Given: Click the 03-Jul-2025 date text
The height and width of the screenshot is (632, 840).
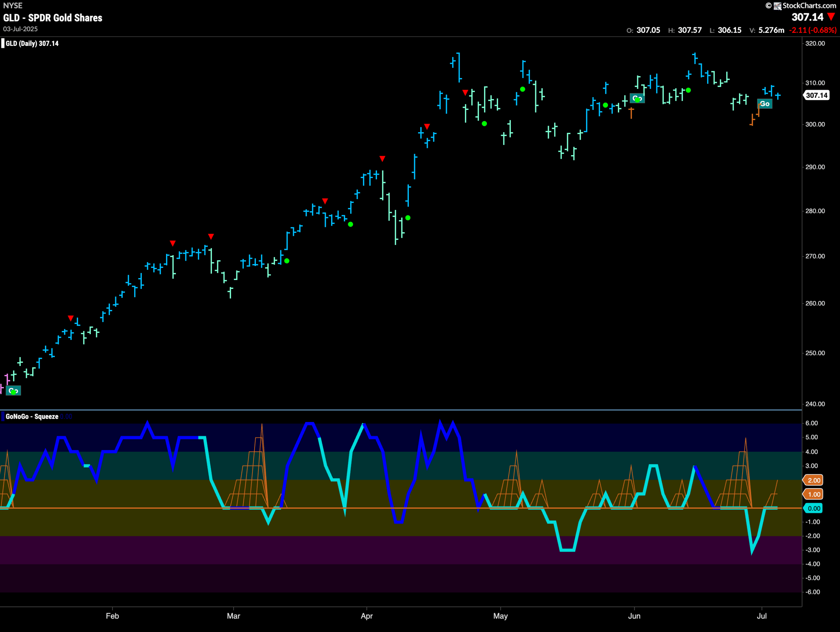Looking at the screenshot, I should pyautogui.click(x=20, y=29).
